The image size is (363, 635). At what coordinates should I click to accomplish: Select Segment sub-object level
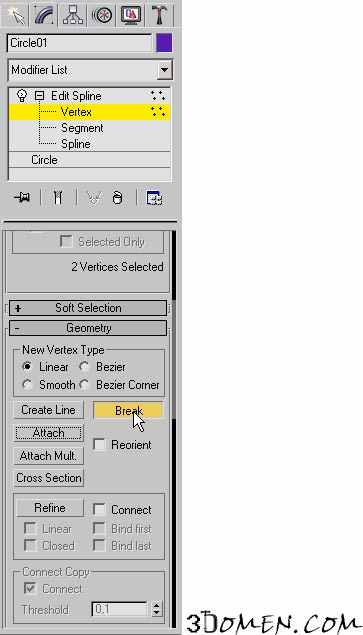[82, 128]
